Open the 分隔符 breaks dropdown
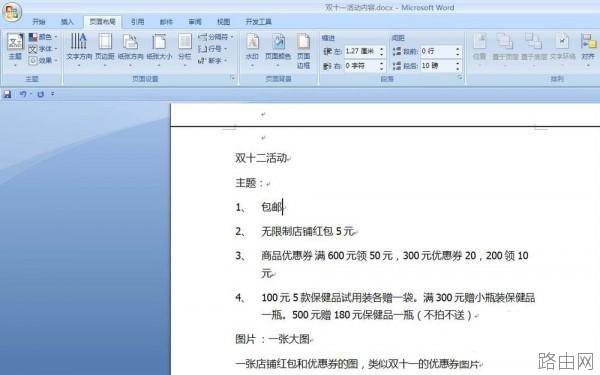Viewport: 600px width, 375px height. point(215,37)
